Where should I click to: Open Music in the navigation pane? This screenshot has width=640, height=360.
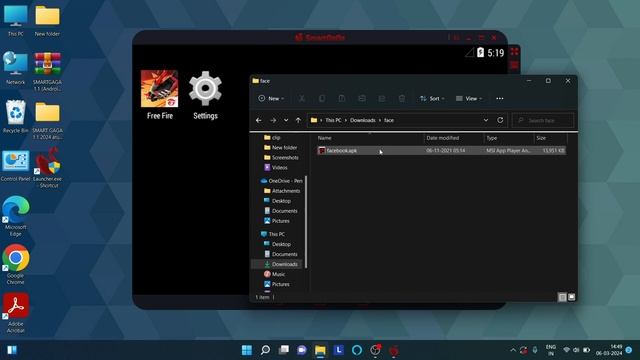coord(275,274)
